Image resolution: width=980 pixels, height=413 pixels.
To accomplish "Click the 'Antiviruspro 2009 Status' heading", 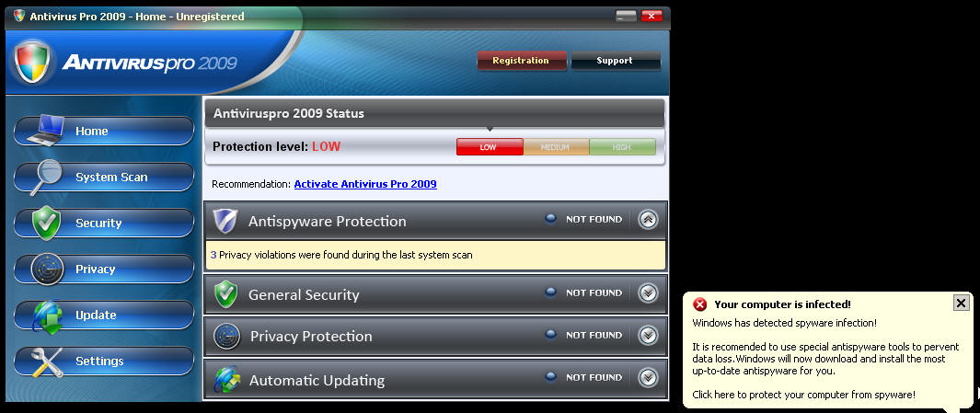I will (289, 114).
